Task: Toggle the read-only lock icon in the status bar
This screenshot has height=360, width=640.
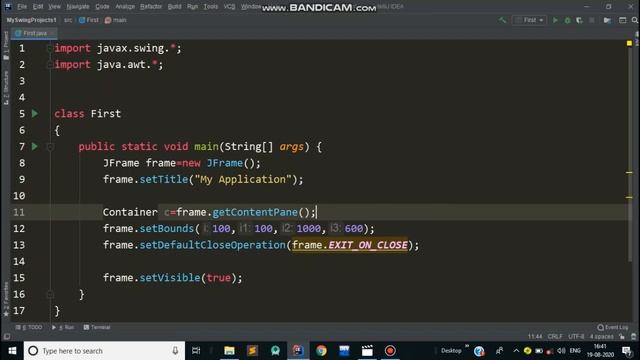Action: (x=622, y=337)
